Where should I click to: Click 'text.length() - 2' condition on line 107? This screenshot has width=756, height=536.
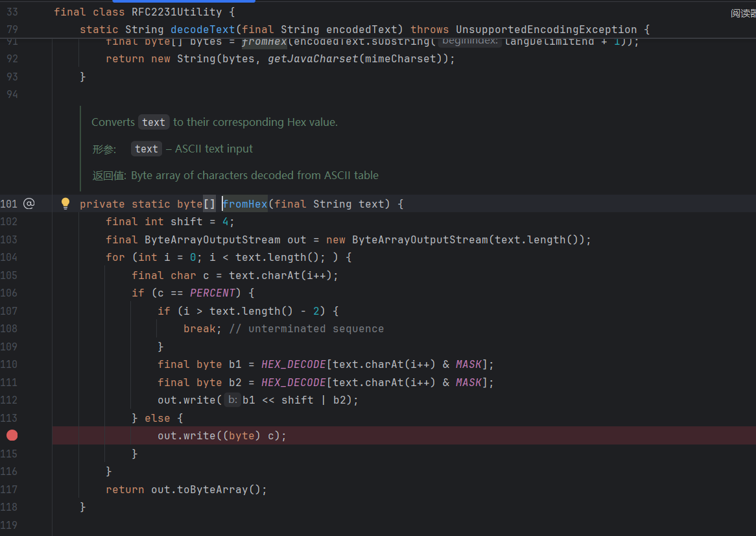[x=265, y=311]
